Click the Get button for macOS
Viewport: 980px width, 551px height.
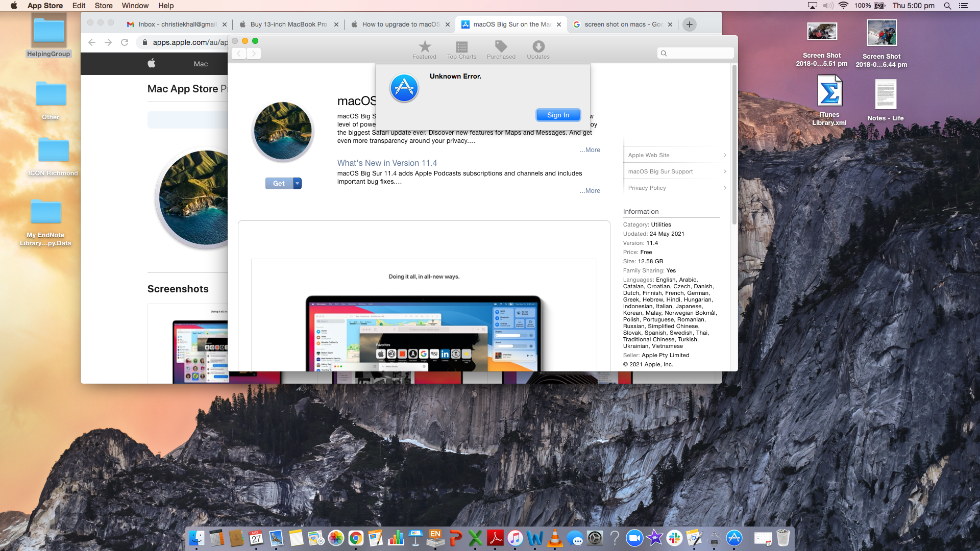coord(279,184)
